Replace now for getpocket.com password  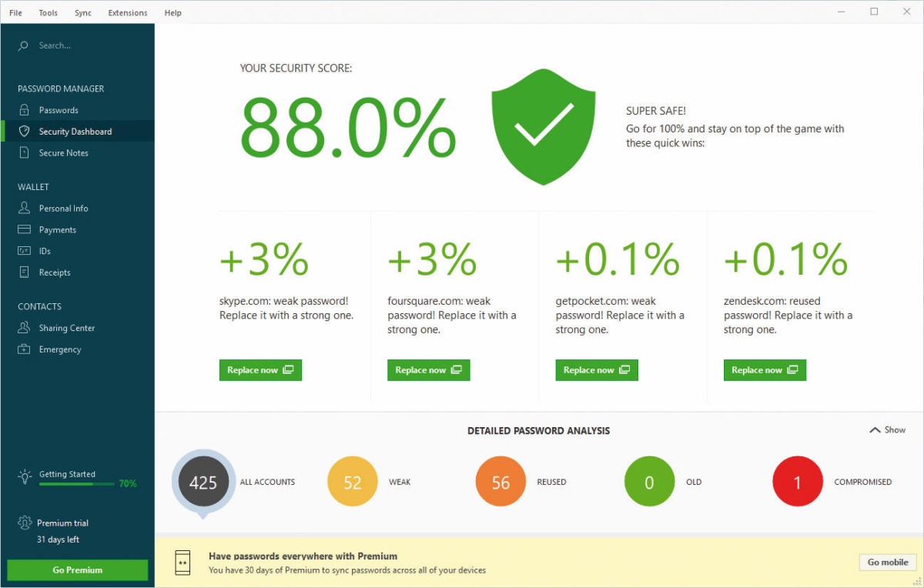pos(597,370)
